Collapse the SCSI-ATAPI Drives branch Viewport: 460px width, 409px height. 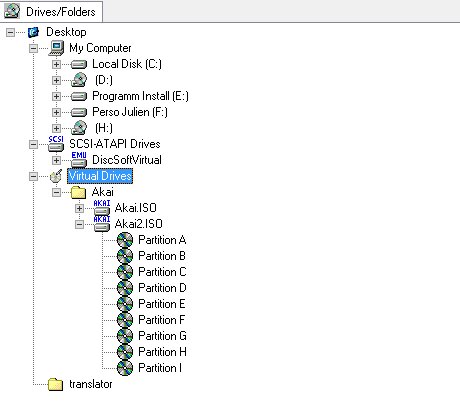click(33, 144)
